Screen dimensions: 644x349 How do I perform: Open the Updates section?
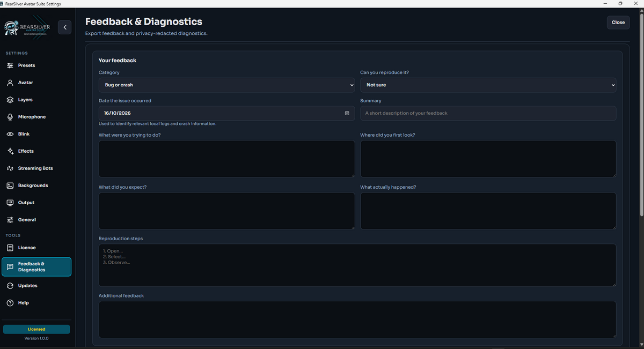click(36, 286)
